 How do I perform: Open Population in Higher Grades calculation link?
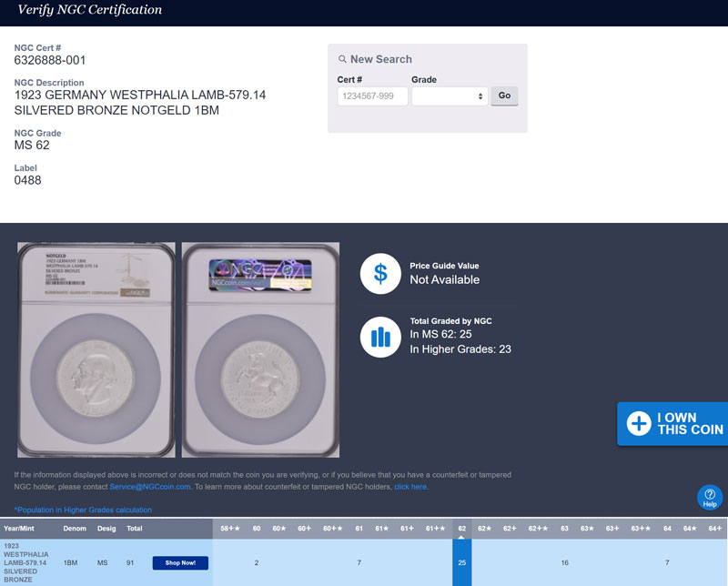(x=83, y=510)
